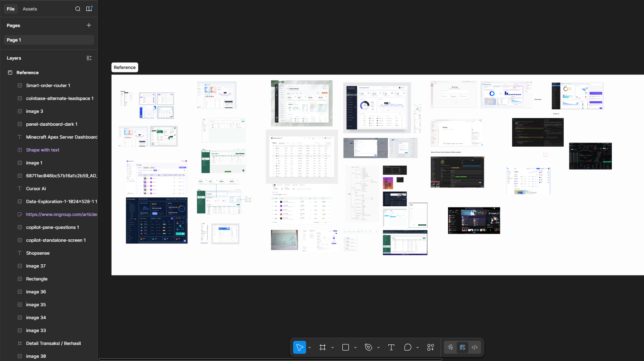The height and width of the screenshot is (361, 644).
Task: Open the File tab
Action: [11, 9]
